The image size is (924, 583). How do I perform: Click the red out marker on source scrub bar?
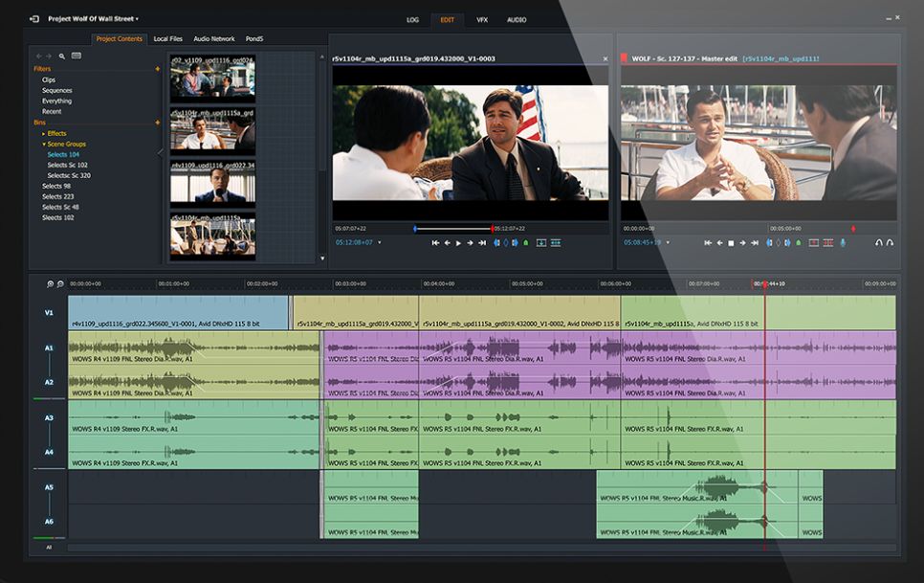(492, 229)
